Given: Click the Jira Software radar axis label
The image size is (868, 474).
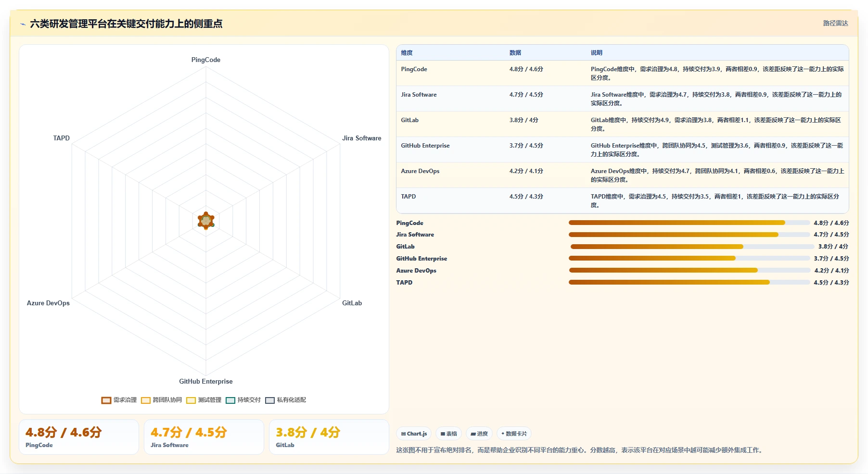Looking at the screenshot, I should [x=361, y=138].
